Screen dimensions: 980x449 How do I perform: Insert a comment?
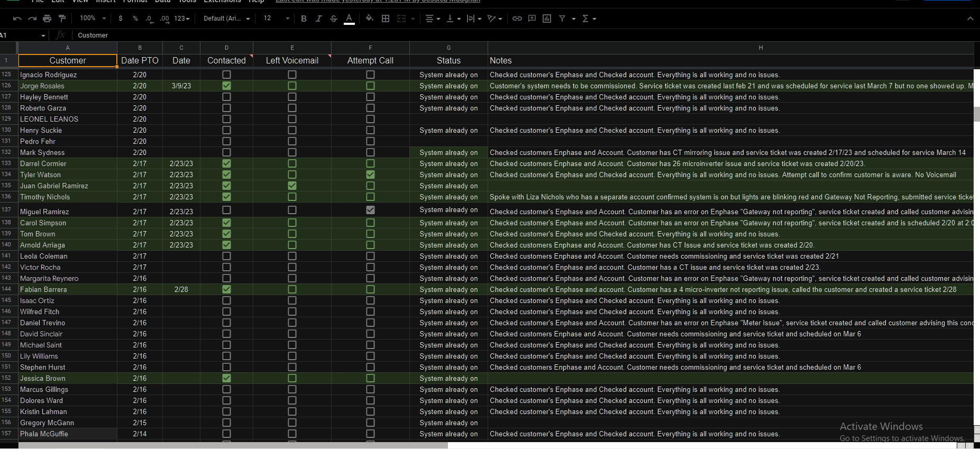(x=532, y=19)
